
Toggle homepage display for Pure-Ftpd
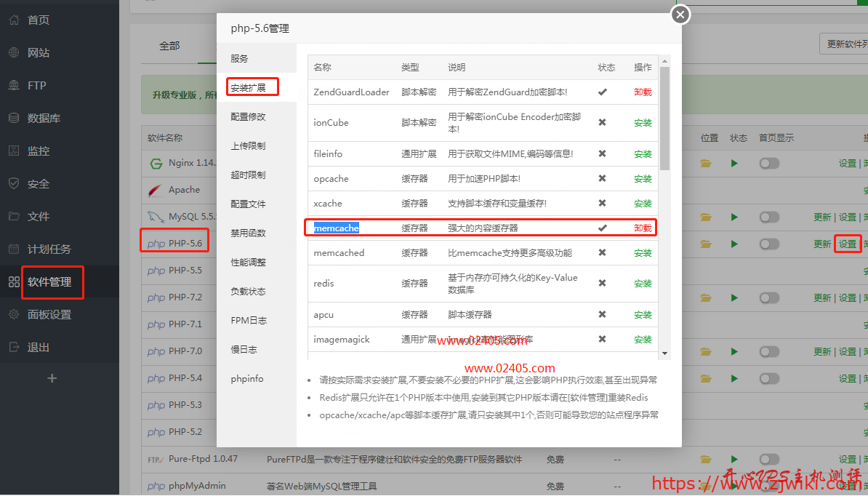pyautogui.click(x=769, y=460)
